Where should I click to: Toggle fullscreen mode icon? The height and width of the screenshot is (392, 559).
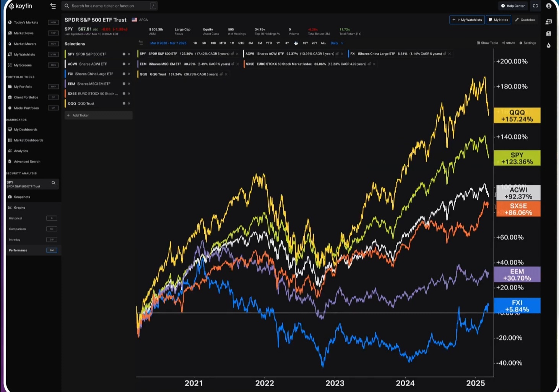click(x=535, y=6)
